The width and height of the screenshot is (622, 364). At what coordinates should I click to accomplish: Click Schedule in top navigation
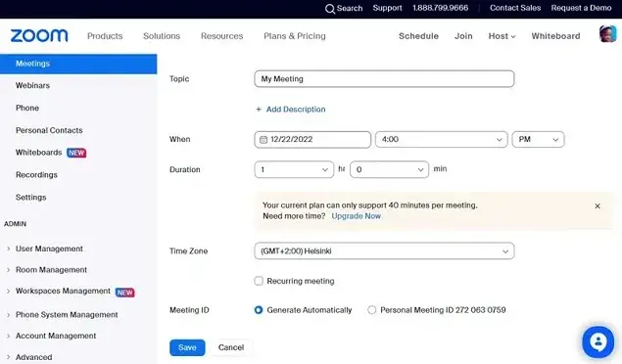click(x=418, y=36)
